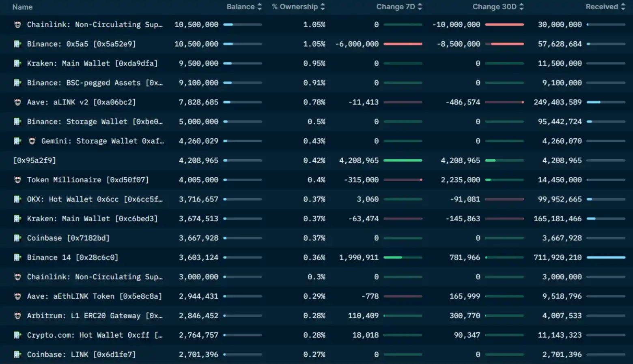Open the Token Millionaire [0xd50f07] address
633x364 pixels.
coord(88,180)
